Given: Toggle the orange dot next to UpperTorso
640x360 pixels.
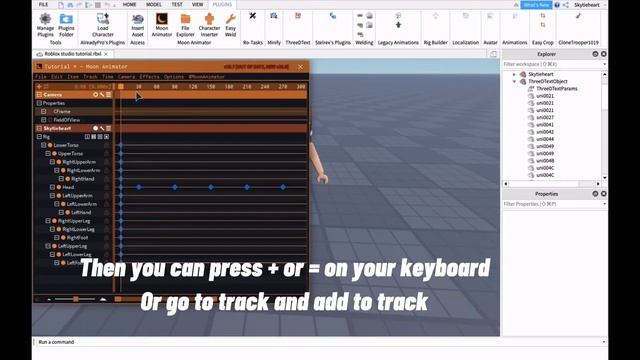Looking at the screenshot, I should click(54, 153).
